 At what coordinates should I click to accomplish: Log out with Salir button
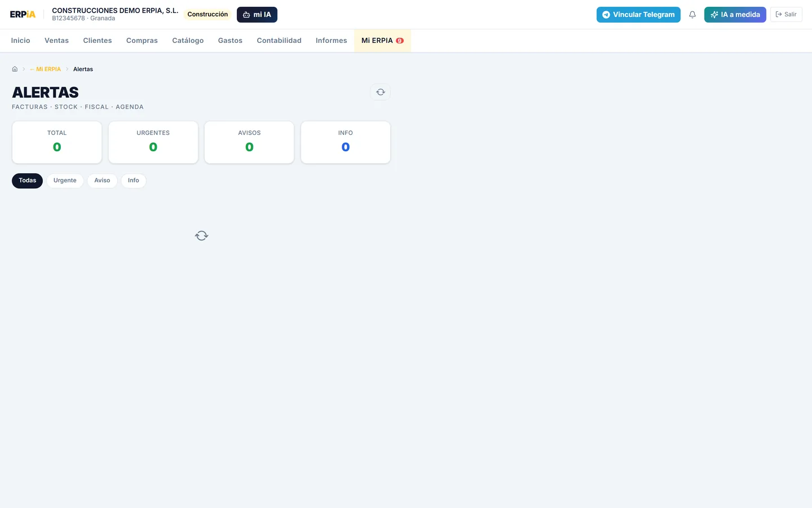coord(786,15)
